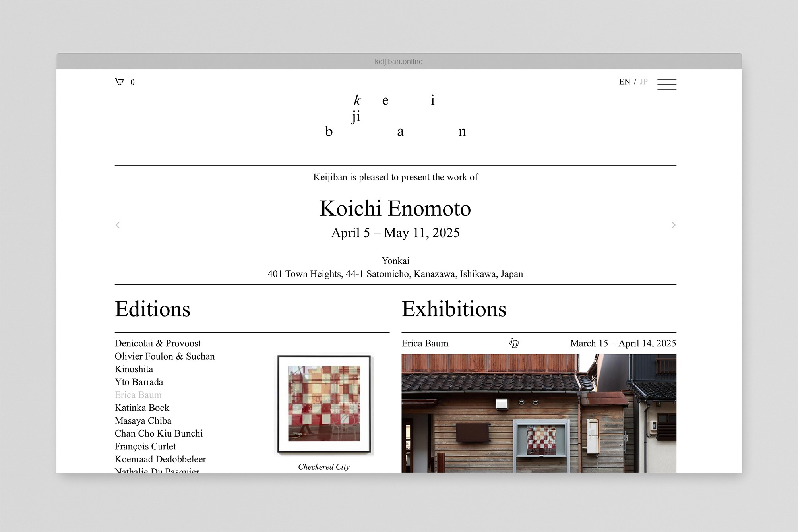798x532 pixels.
Task: Switch site language to JP
Action: 644,81
